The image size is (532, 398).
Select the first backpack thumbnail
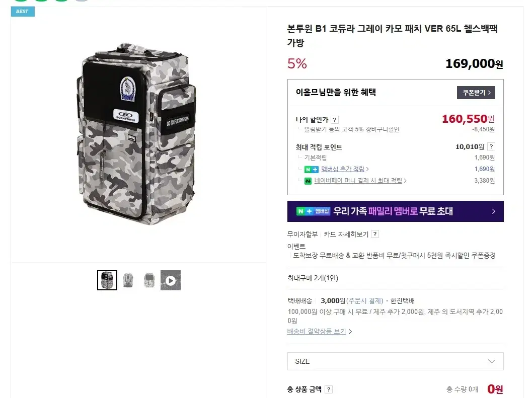pyautogui.click(x=107, y=280)
